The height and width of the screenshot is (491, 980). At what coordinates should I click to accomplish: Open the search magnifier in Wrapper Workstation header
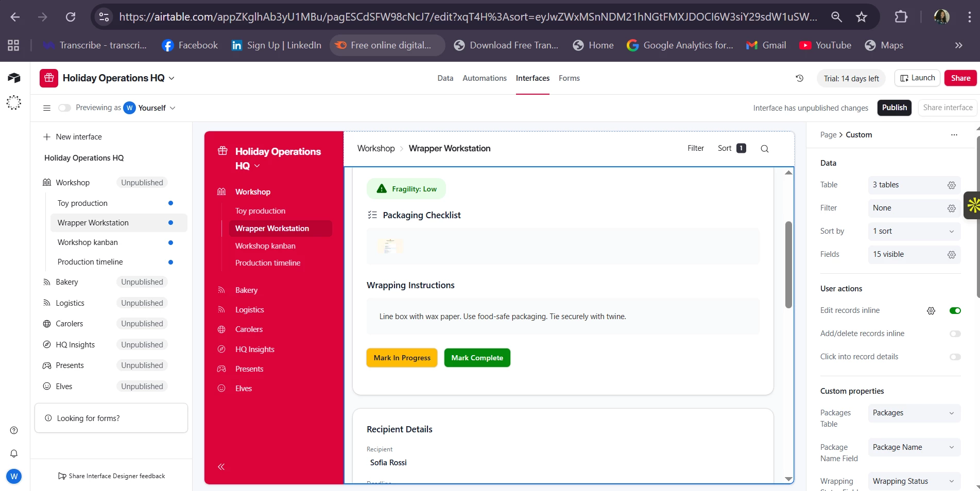pyautogui.click(x=765, y=149)
